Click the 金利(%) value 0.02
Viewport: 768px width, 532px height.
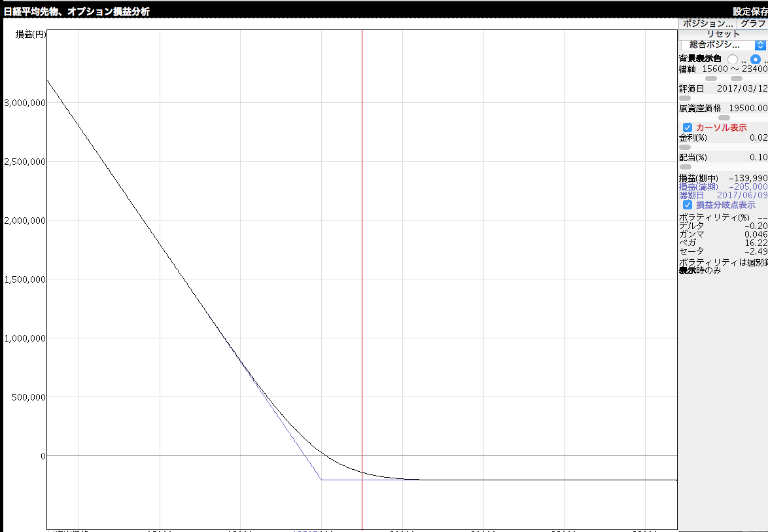pos(758,137)
